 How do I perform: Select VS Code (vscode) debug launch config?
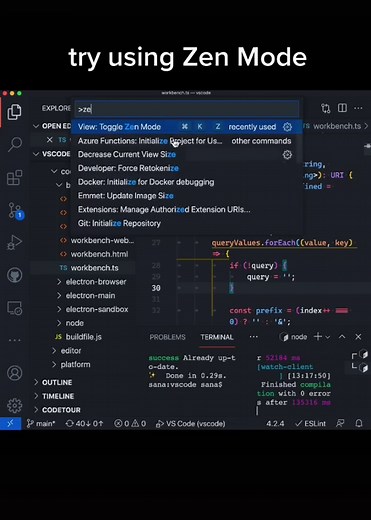click(x=191, y=424)
